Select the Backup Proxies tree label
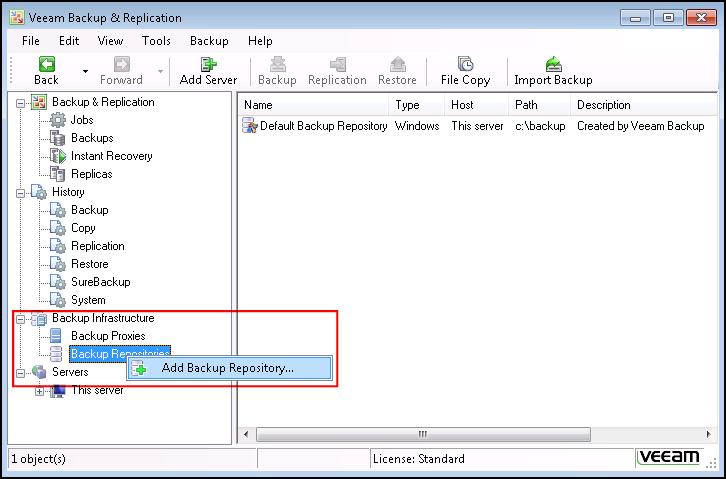726x479 pixels. point(108,336)
